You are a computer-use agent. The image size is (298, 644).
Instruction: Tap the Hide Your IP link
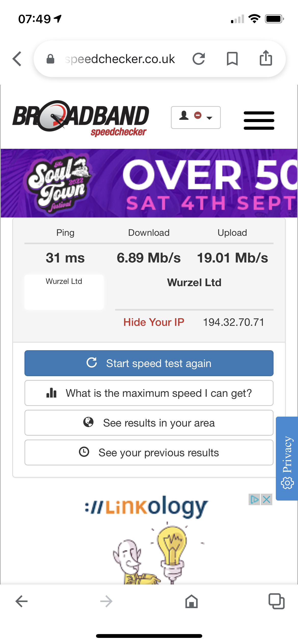tap(154, 322)
